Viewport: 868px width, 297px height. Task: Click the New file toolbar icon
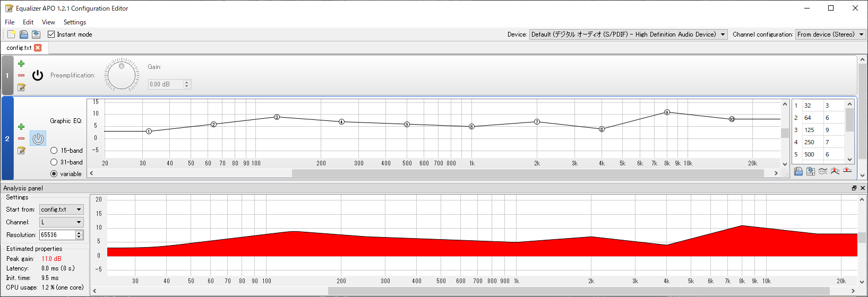tap(11, 34)
